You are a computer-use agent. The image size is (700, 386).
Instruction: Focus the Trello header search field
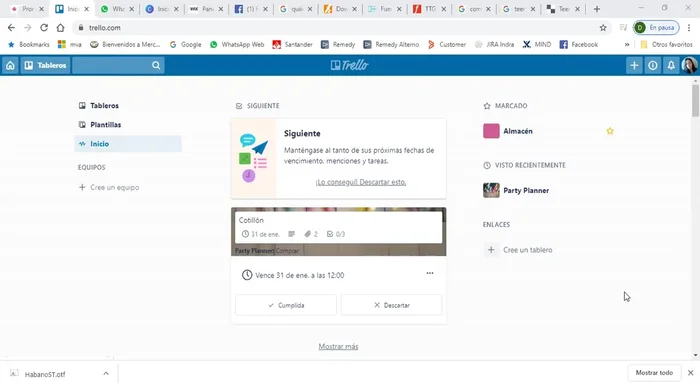(x=118, y=66)
